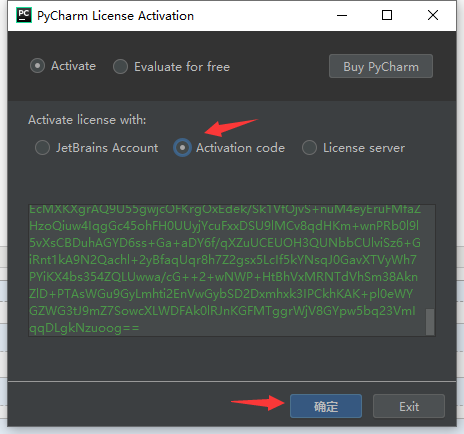464x434 pixels.
Task: Click the 'Activate license with:' label
Action: [87, 120]
